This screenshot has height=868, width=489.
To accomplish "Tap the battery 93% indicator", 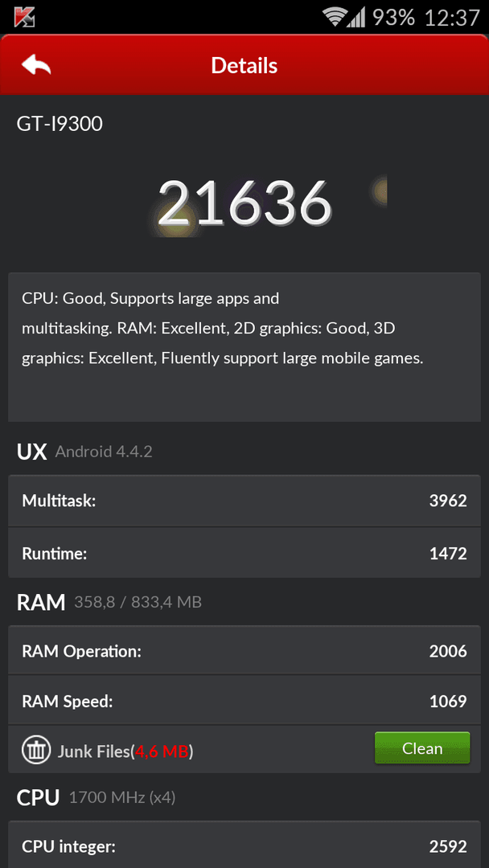I will tap(393, 17).
